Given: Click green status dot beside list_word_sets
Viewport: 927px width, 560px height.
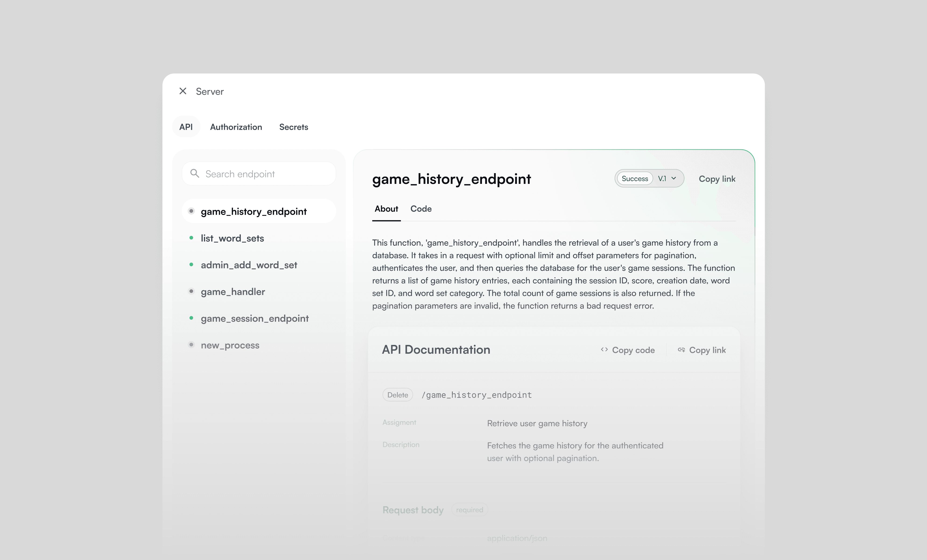Looking at the screenshot, I should pos(191,238).
